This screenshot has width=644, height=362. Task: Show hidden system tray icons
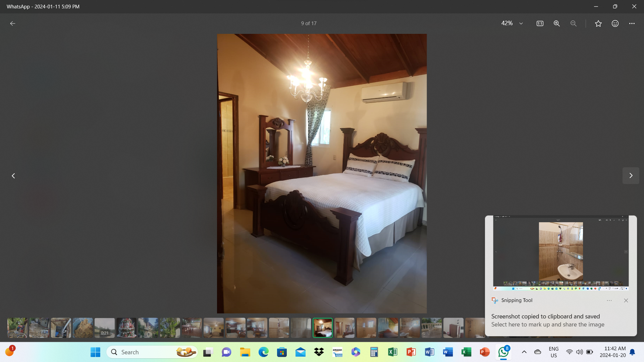[x=524, y=352]
